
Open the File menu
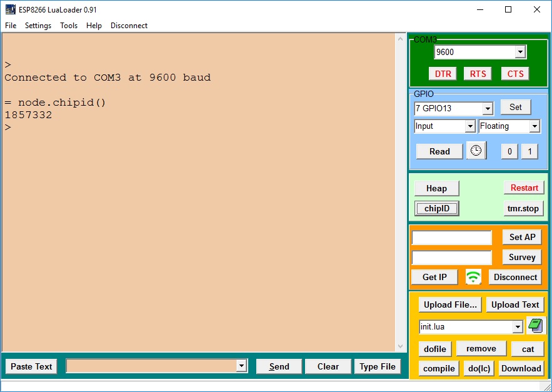11,26
